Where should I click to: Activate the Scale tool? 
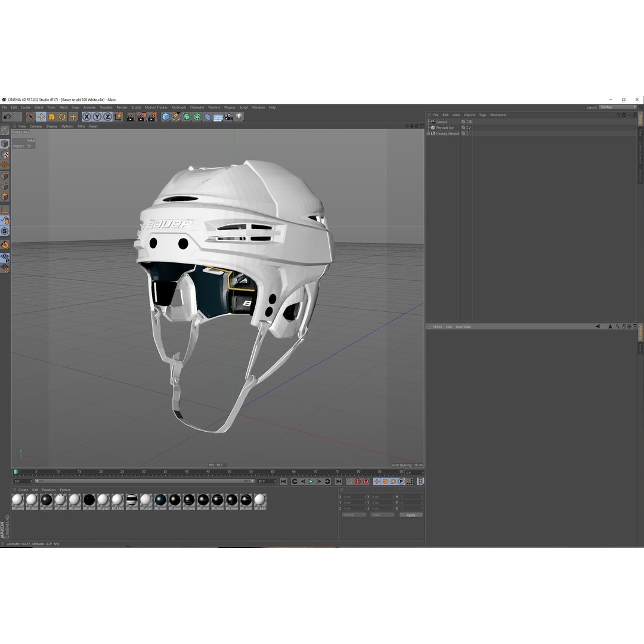coord(52,117)
